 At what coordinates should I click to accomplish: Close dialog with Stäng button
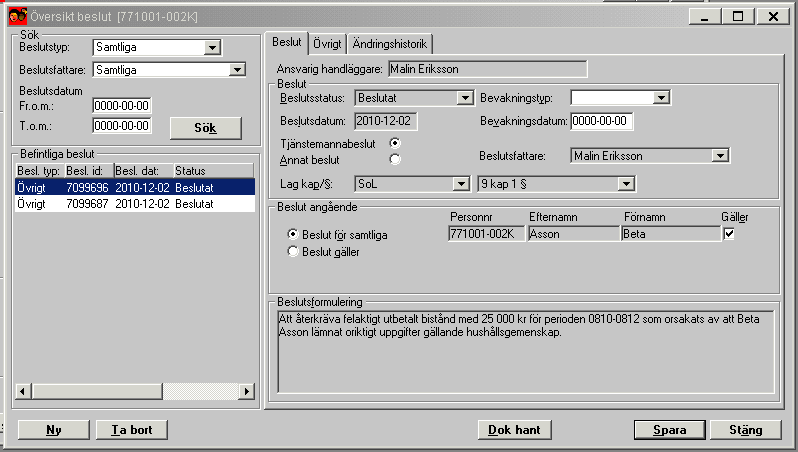746,430
